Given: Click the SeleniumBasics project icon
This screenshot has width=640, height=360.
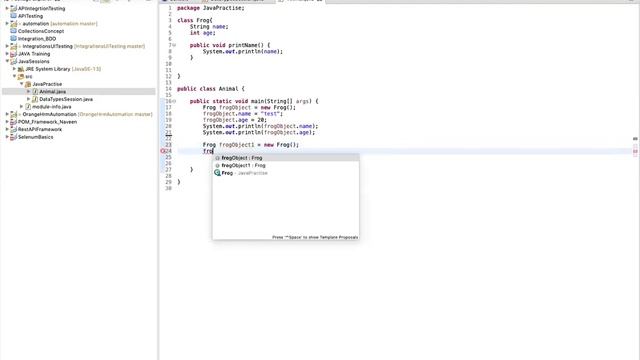Looking at the screenshot, I should click(x=13, y=137).
